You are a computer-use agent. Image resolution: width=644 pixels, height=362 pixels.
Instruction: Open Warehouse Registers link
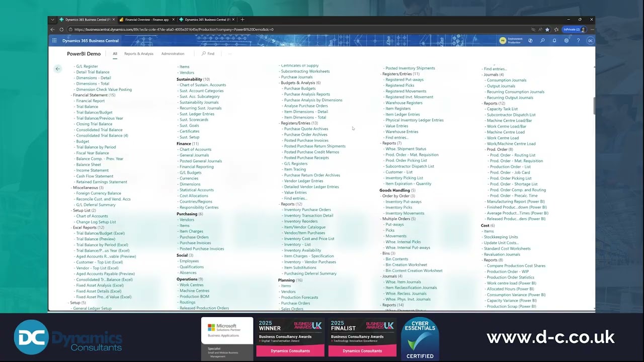(404, 103)
